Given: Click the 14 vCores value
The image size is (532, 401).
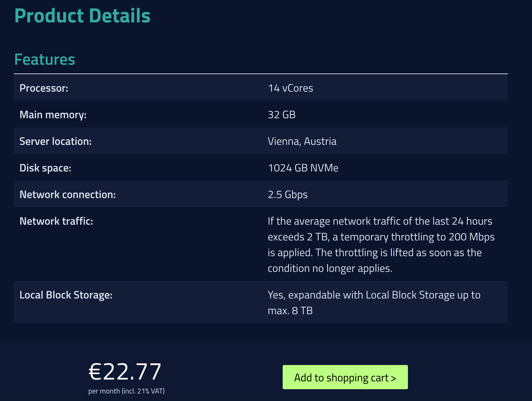Looking at the screenshot, I should [291, 88].
